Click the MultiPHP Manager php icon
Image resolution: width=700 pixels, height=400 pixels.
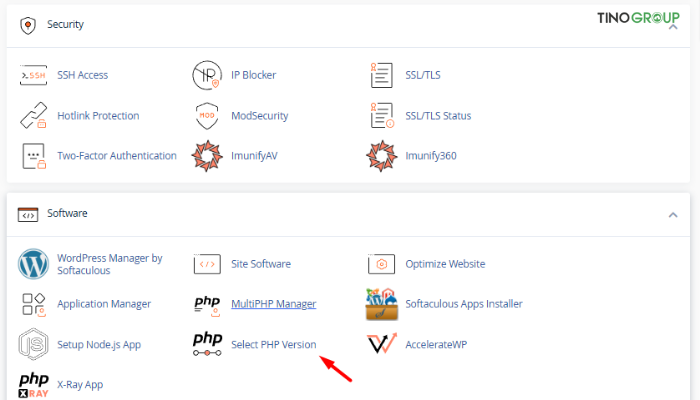point(207,306)
